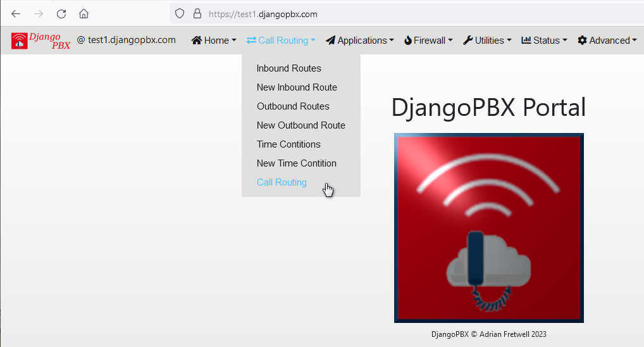The image size is (644, 347).
Task: Open Time Contitions menu item
Action: 288,144
